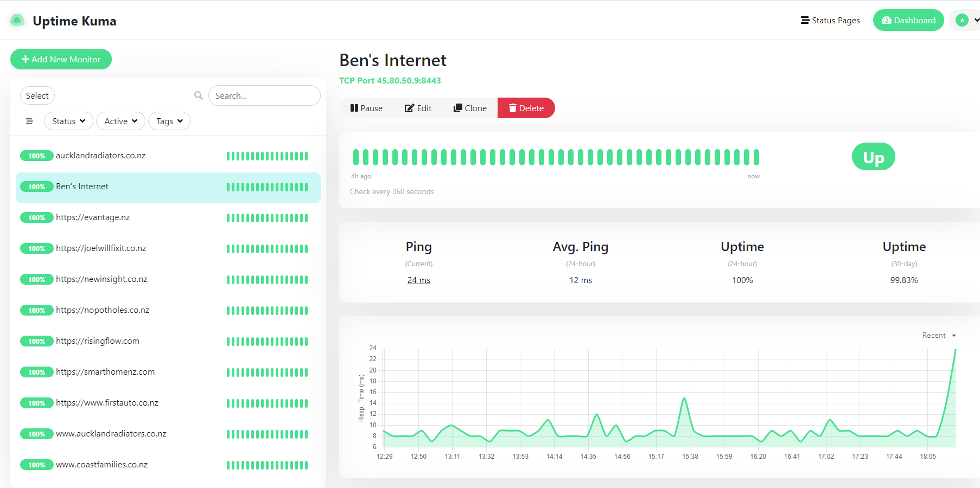Screen dimensions: 980x488
Task: Click the 12 ms average ping value
Action: click(581, 280)
